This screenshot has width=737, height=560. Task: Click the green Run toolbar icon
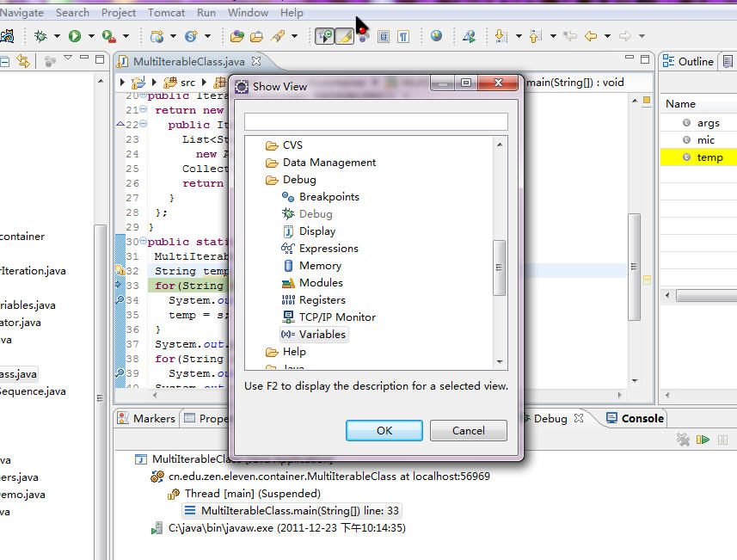point(75,36)
